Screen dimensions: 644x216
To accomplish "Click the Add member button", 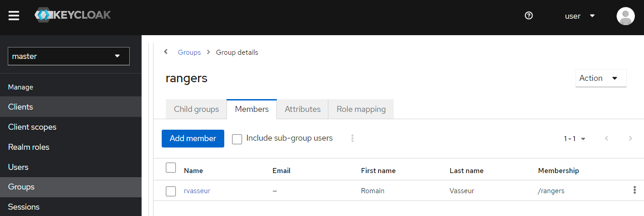I will [193, 138].
